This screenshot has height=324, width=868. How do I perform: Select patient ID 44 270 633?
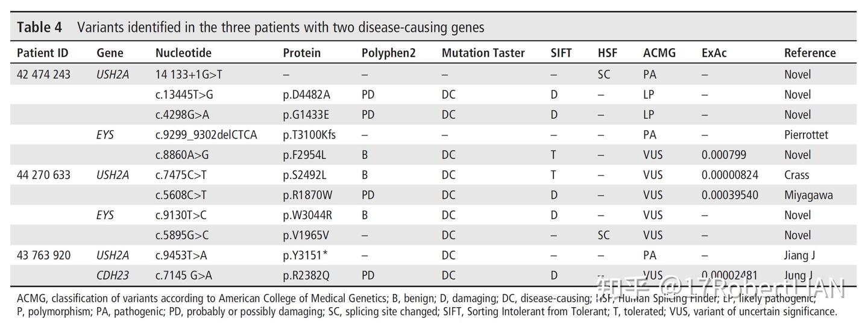click(43, 175)
